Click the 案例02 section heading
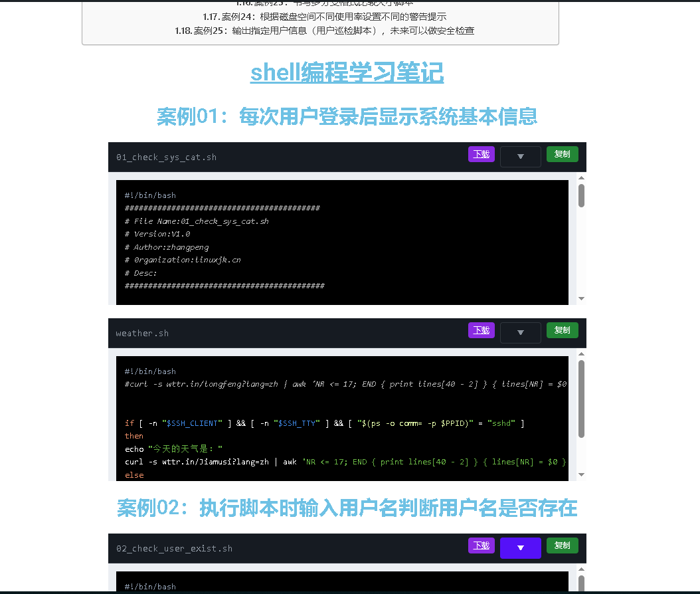 347,509
